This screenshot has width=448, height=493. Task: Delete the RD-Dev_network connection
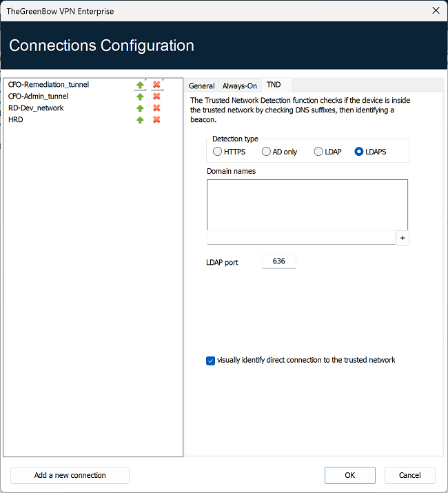[156, 108]
